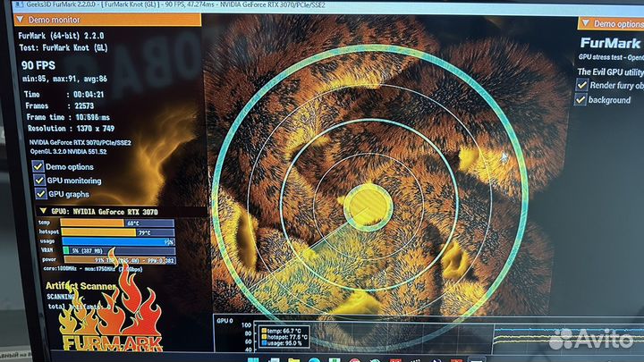This screenshot has height=362, width=644.
Task: Collapse the Demo monitor panel triangle
Action: 20,20
